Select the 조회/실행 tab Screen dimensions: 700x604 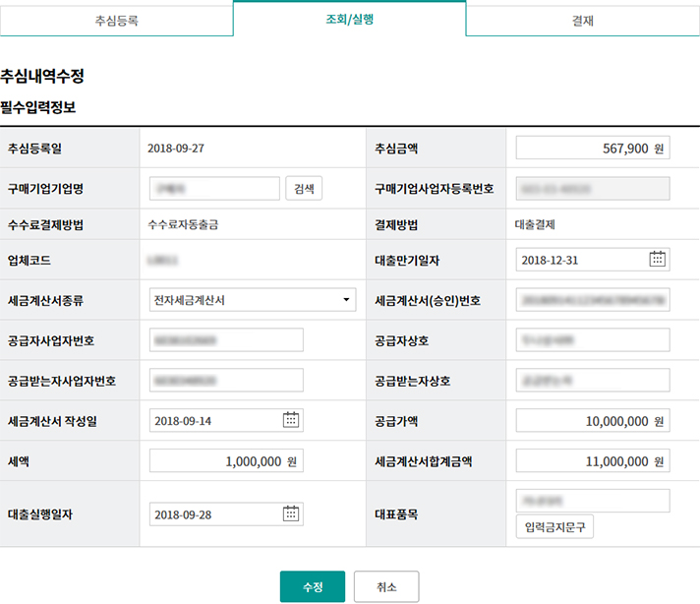pyautogui.click(x=349, y=19)
